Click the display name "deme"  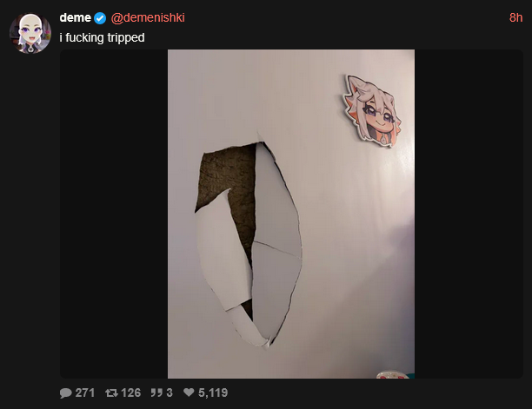[x=76, y=17]
